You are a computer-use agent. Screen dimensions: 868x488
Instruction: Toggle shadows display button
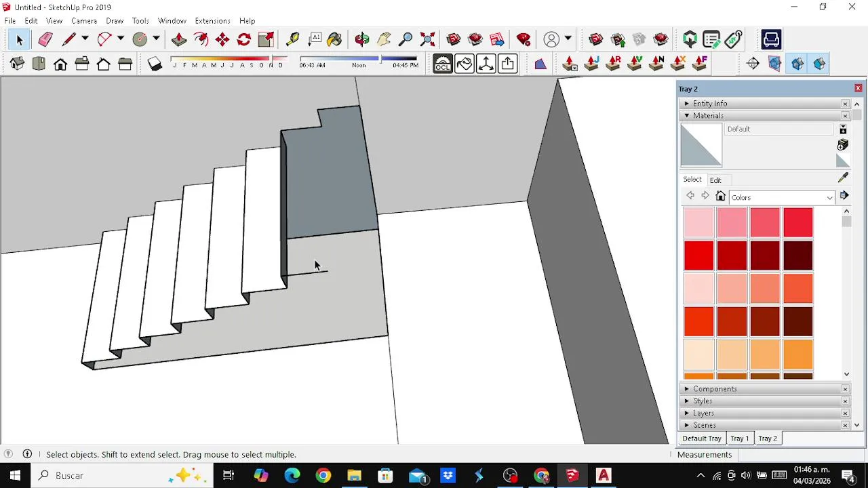tap(155, 64)
